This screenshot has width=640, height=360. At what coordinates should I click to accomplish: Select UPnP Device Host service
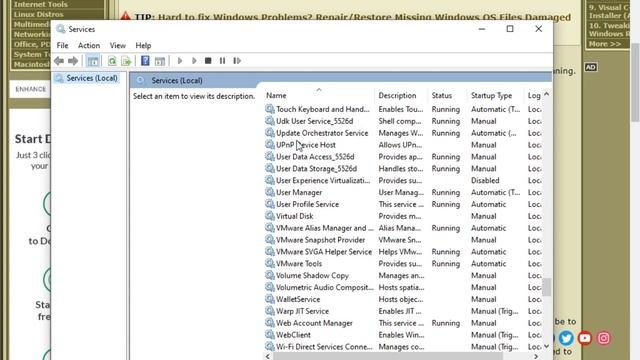pyautogui.click(x=306, y=144)
